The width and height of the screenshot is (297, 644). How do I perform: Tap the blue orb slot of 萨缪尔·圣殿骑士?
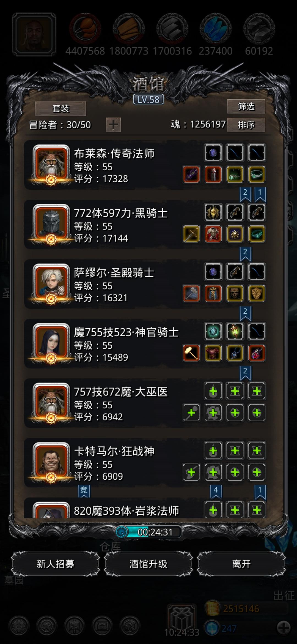tap(213, 272)
